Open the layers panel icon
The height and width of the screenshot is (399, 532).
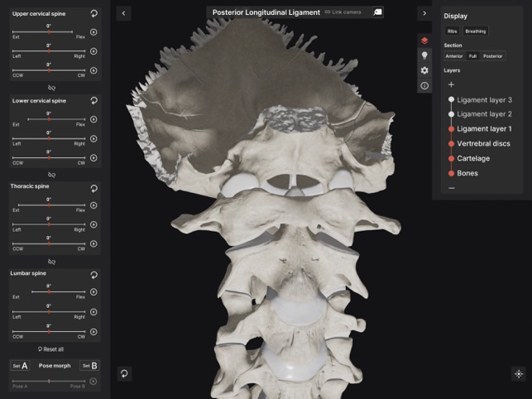[x=424, y=40]
